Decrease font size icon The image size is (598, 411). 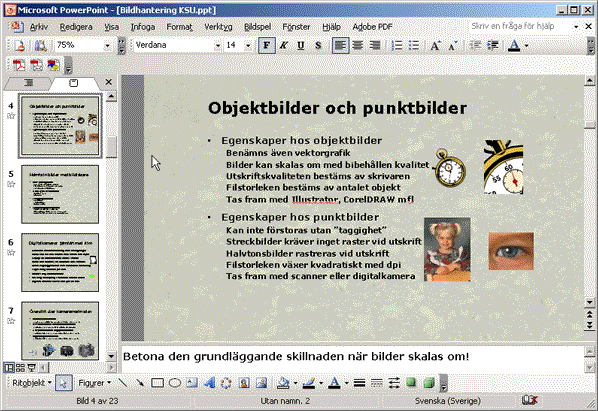[453, 46]
